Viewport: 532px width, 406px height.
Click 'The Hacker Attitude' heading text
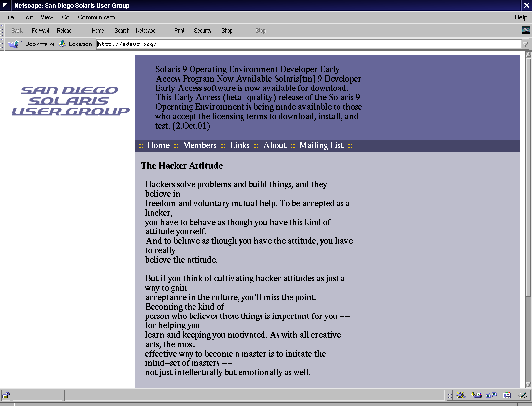pos(182,165)
